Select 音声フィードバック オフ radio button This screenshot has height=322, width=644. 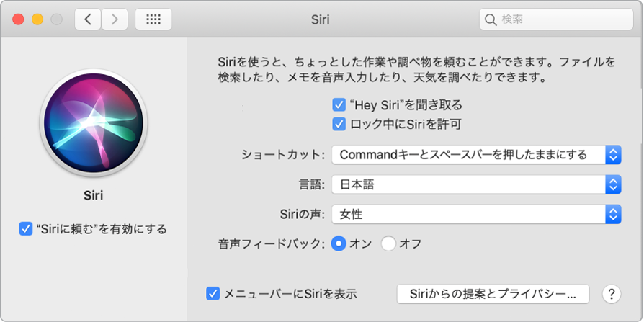click(388, 244)
